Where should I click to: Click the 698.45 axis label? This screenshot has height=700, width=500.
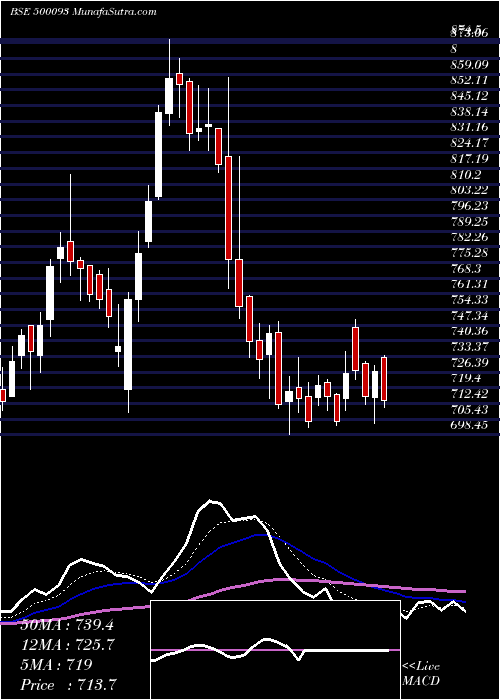pos(469,425)
